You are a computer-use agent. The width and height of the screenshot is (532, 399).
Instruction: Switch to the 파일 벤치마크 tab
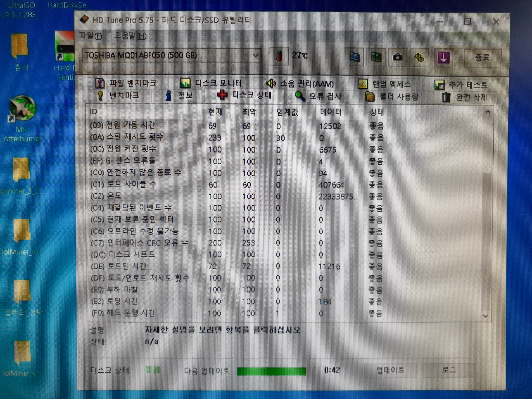pyautogui.click(x=126, y=83)
